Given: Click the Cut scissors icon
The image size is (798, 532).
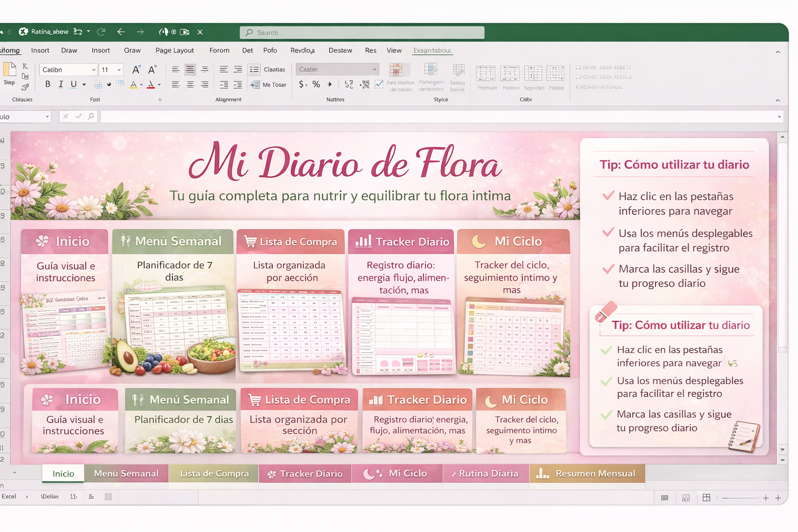Looking at the screenshot, I should (x=25, y=66).
